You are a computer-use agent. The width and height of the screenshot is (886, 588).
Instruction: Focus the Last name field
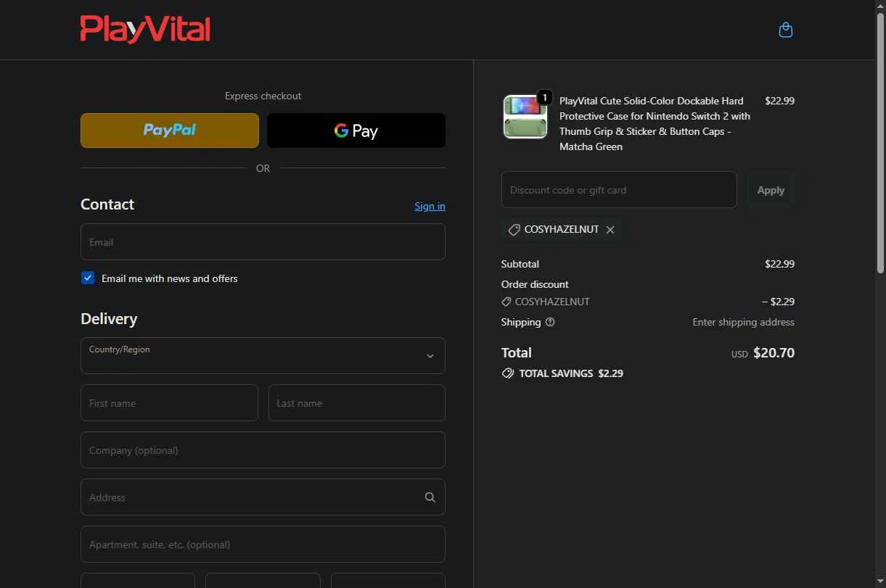[357, 402]
